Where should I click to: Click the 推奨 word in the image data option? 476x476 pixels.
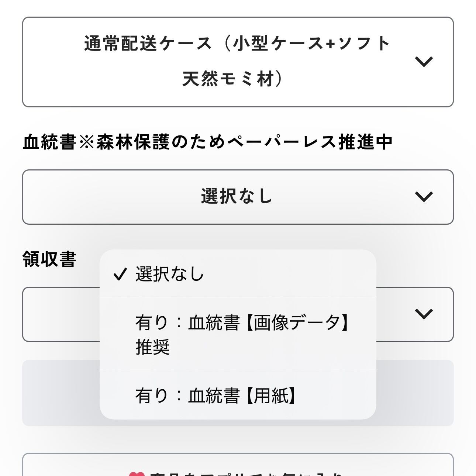point(152,347)
